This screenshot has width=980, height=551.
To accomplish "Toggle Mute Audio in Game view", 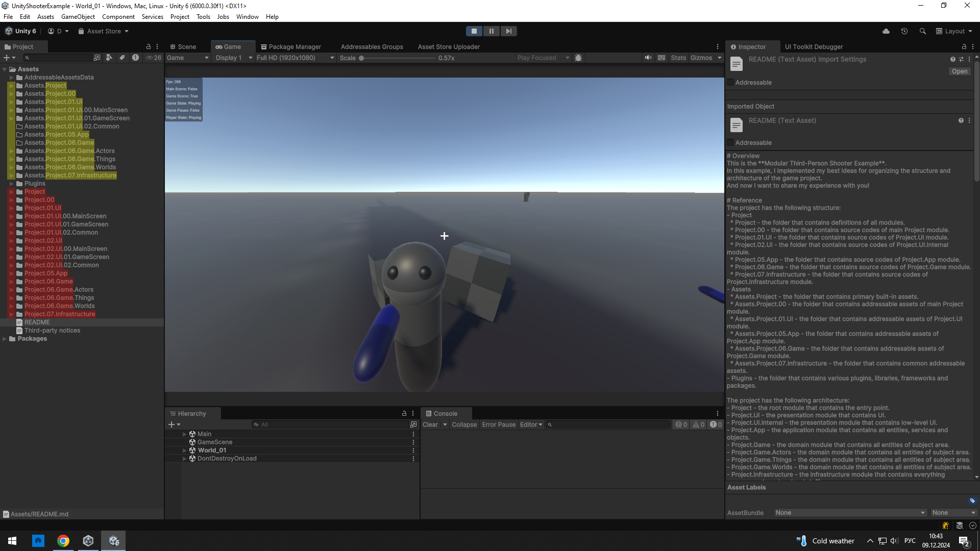I will 648,58.
